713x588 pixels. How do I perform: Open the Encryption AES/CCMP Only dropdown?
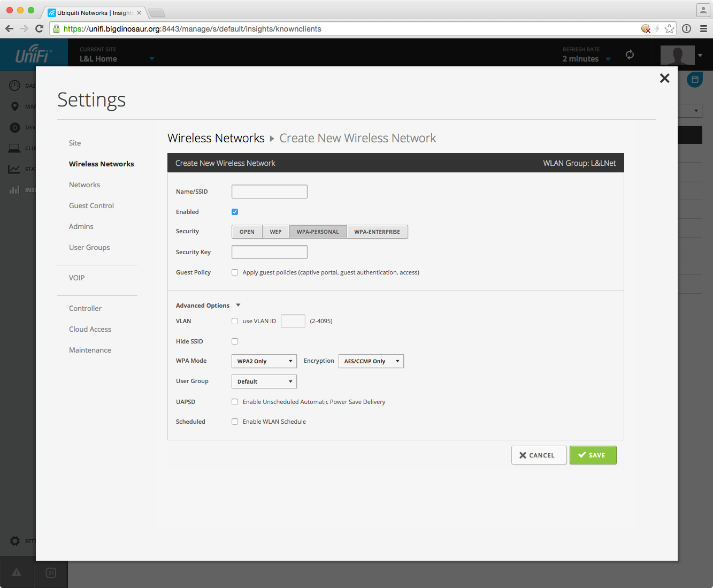pos(371,361)
